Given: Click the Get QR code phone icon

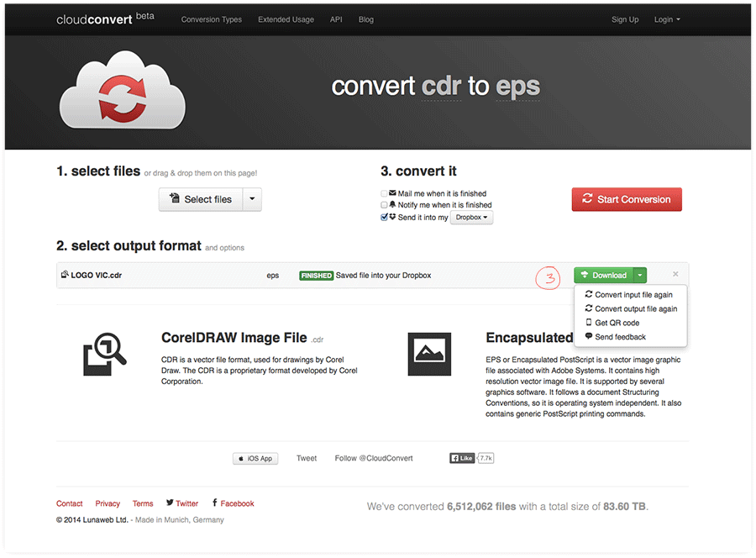Looking at the screenshot, I should pos(588,322).
